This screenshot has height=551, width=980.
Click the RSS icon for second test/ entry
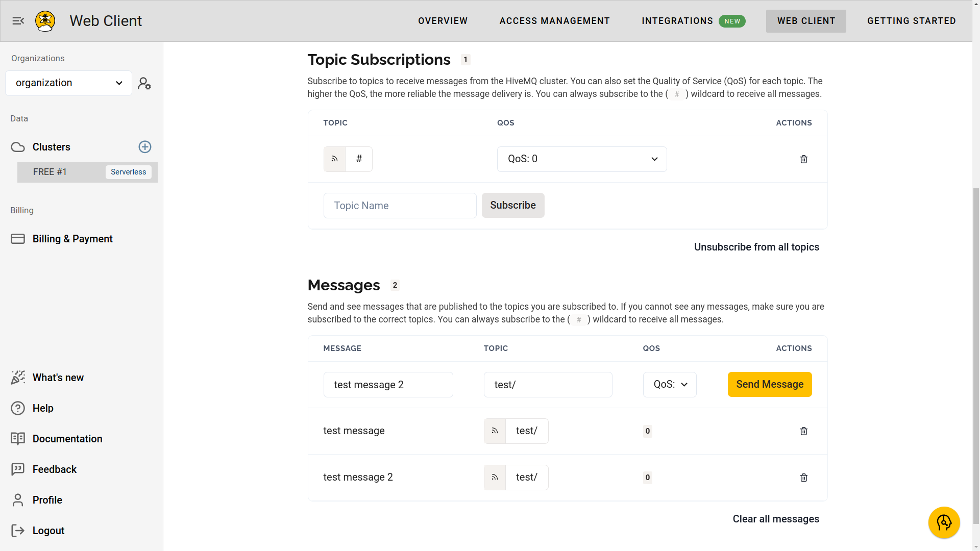click(x=495, y=477)
